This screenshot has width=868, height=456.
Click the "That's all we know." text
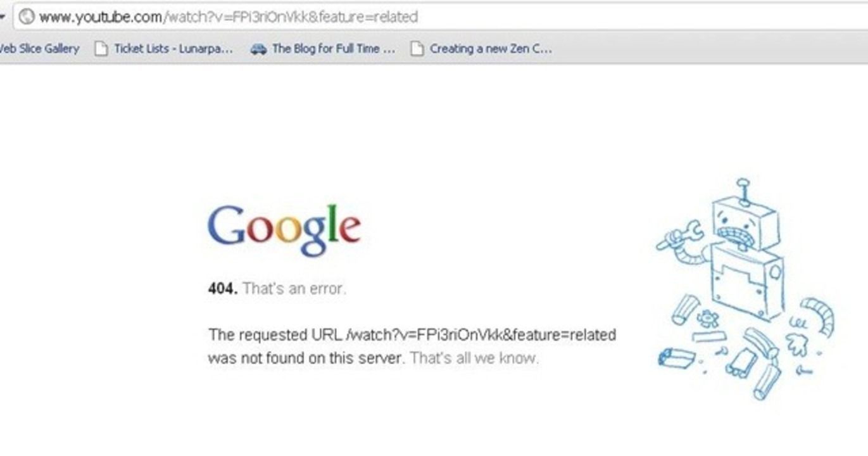(x=474, y=358)
